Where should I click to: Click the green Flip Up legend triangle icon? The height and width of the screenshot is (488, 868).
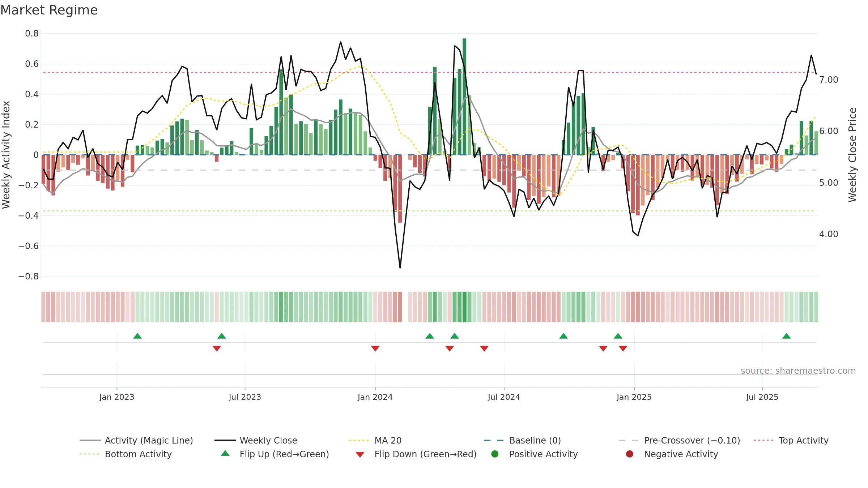[x=225, y=453]
